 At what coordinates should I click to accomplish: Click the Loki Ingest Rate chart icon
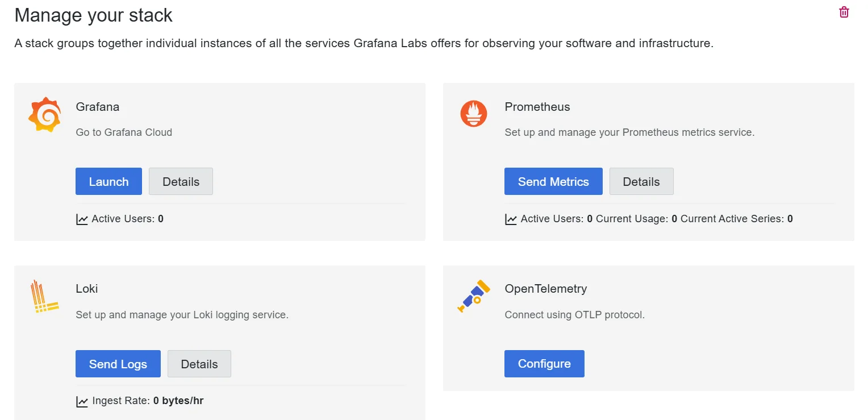click(x=82, y=402)
